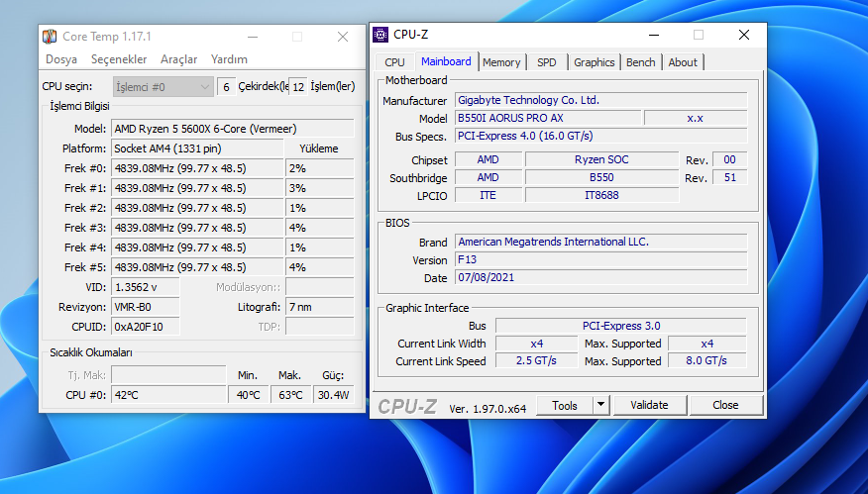Click the CPU #0 temperature 42°C
Image resolution: width=868 pixels, height=494 pixels.
[168, 395]
